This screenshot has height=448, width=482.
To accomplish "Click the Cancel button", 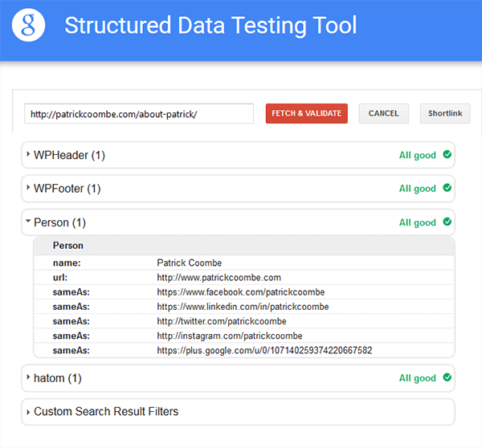I will click(x=383, y=113).
